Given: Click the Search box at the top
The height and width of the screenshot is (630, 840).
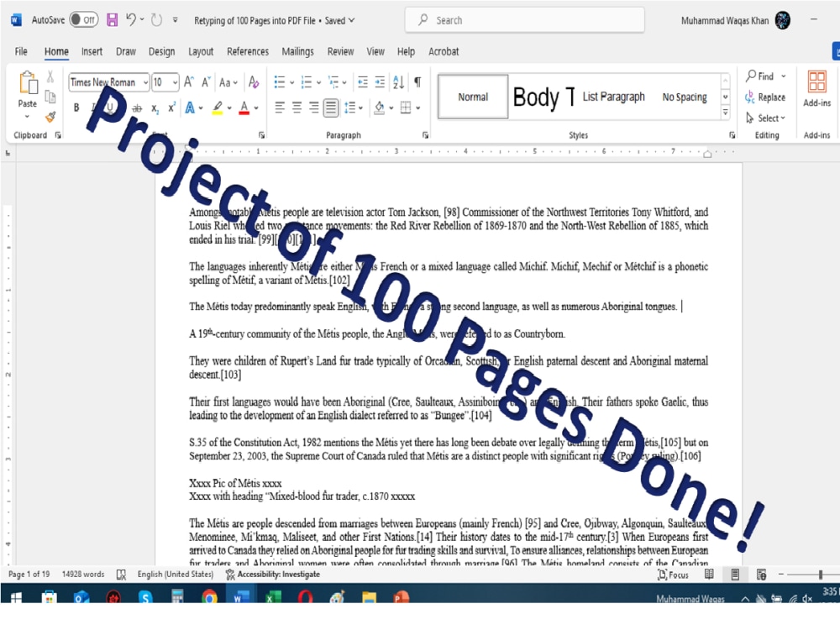Looking at the screenshot, I should click(524, 19).
